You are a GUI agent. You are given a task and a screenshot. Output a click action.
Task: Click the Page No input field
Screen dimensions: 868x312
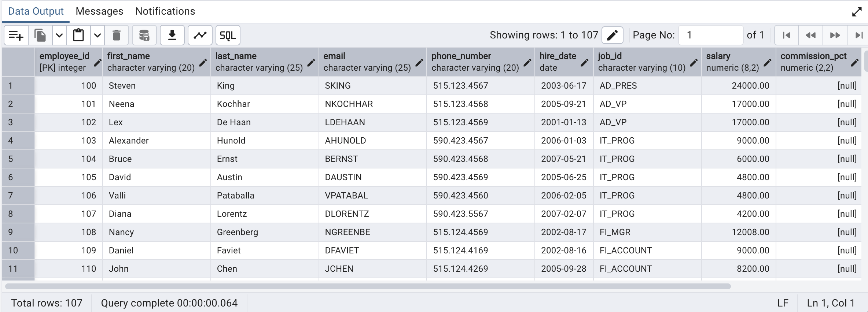click(710, 35)
